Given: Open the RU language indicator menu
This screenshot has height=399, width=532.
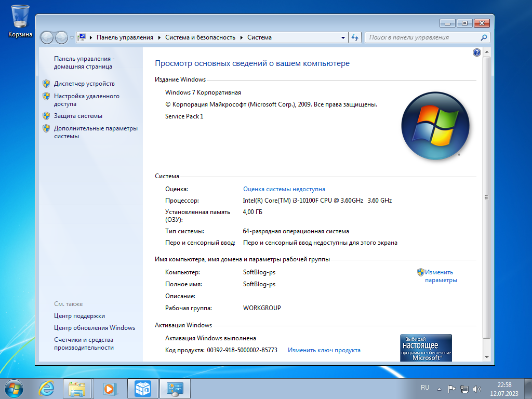Looking at the screenshot, I should pyautogui.click(x=424, y=387).
